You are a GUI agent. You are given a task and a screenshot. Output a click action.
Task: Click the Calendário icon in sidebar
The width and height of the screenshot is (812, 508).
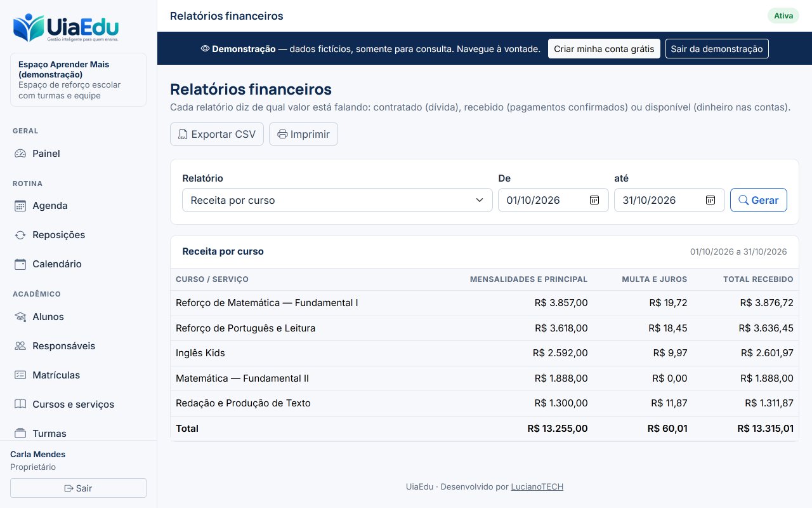tap(20, 264)
